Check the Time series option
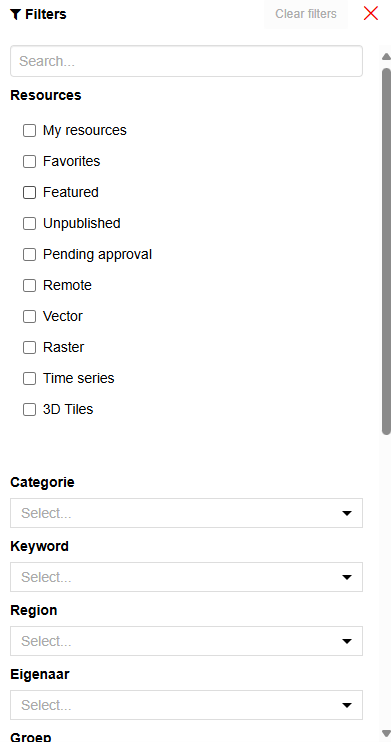The image size is (391, 742). (29, 379)
